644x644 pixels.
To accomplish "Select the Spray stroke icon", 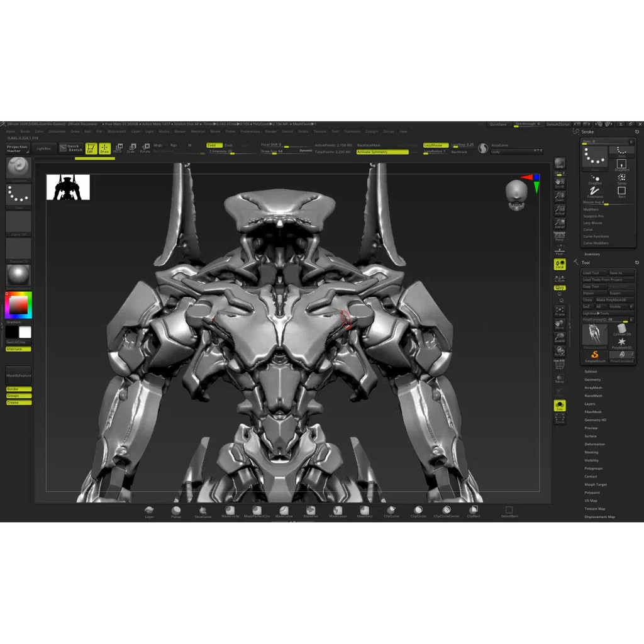I will pyautogui.click(x=621, y=179).
